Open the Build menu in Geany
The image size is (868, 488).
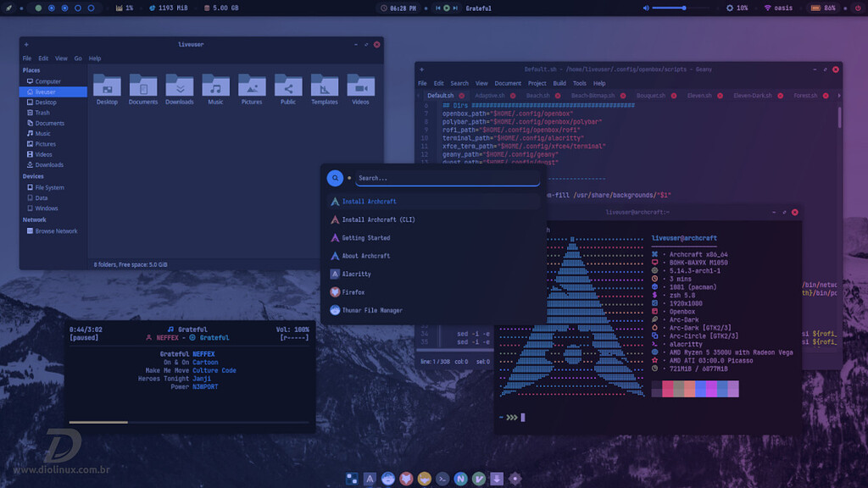coord(560,83)
